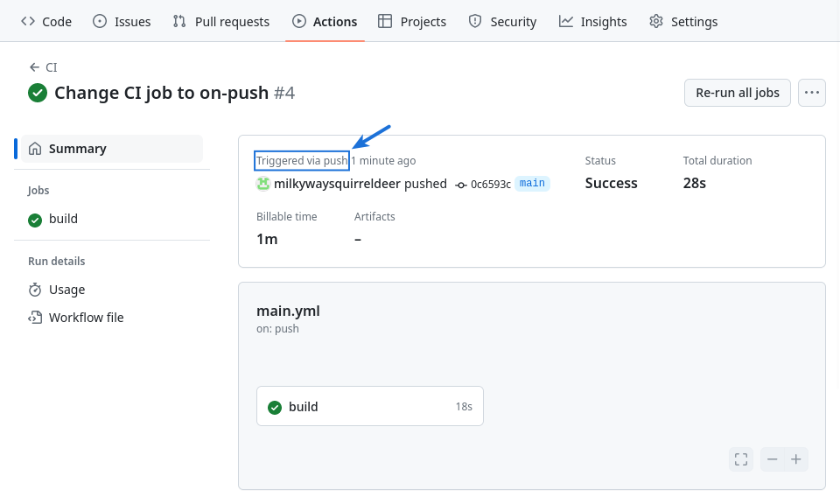Screen dimensions: 840x504
Task: Switch to the Pull requests tab
Action: [220, 21]
